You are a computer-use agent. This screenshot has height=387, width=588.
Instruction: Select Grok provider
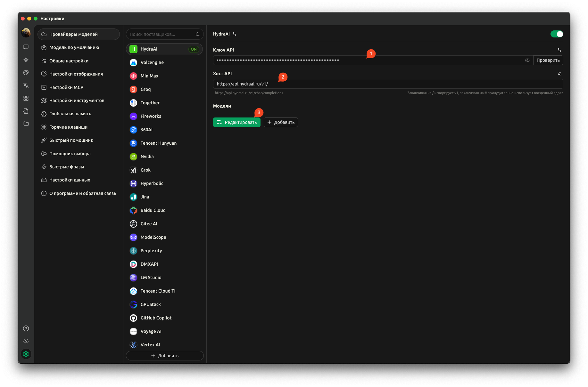[164, 170]
